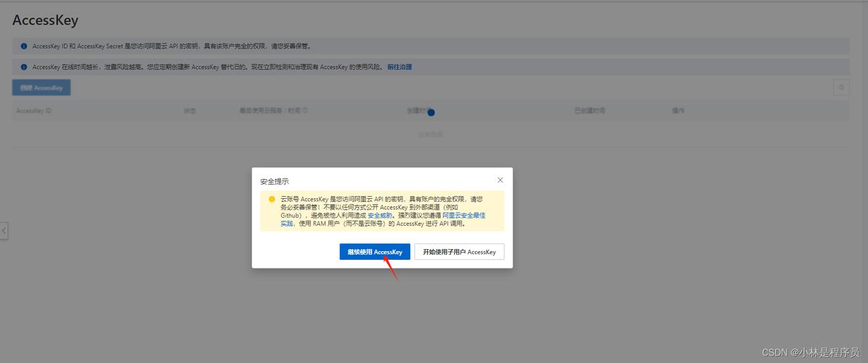Expand the left sidebar collapse arrow
Image resolution: width=868 pixels, height=363 pixels.
point(4,231)
